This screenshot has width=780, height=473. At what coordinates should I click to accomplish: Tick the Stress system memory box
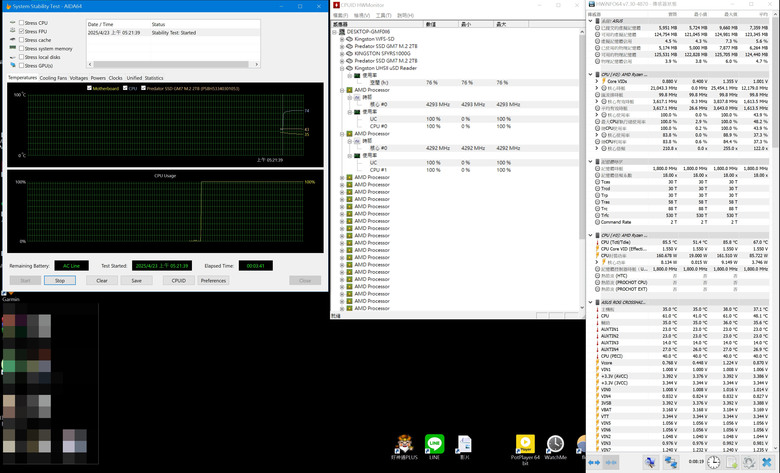tap(21, 48)
